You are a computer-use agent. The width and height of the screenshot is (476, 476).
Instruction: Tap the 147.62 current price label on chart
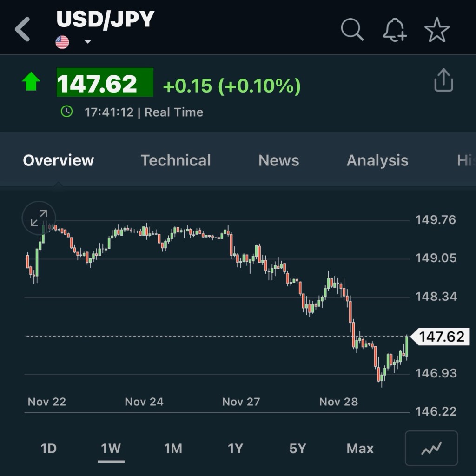(x=441, y=336)
